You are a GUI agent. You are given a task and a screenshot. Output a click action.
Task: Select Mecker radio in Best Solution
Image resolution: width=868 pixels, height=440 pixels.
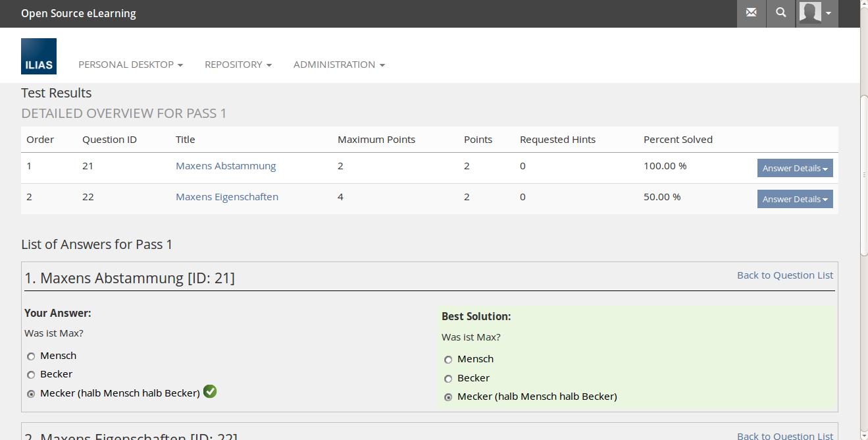(448, 397)
